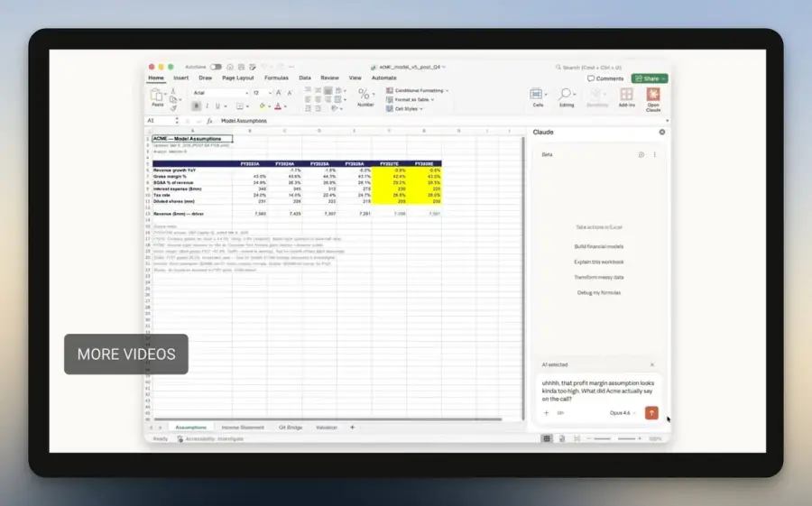812x506 pixels.
Task: Switch to the Draw ribbon tab
Action: pyautogui.click(x=205, y=78)
